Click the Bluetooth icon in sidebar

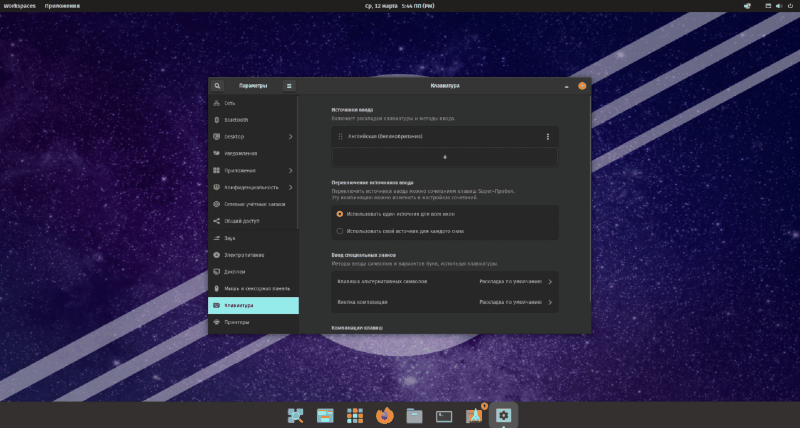coord(216,120)
